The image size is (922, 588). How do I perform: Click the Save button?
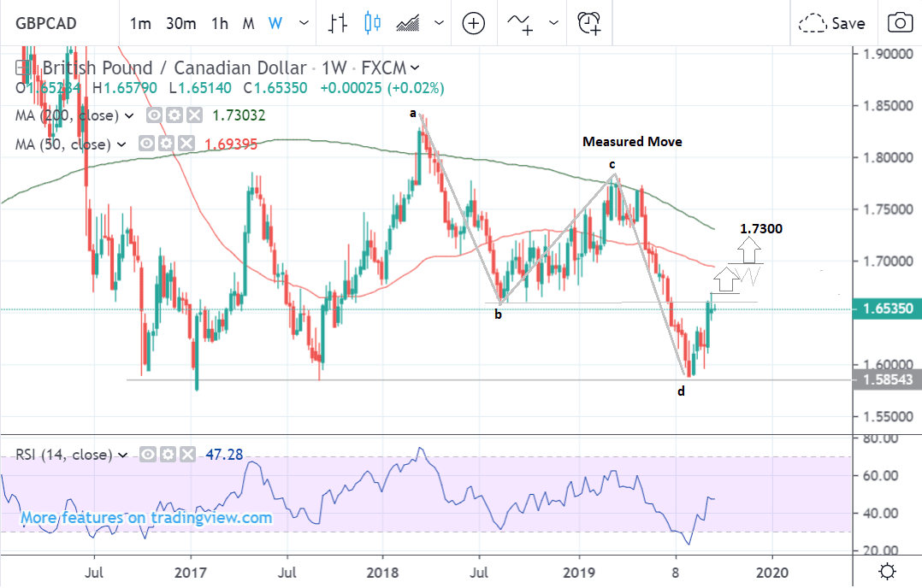pyautogui.click(x=833, y=23)
